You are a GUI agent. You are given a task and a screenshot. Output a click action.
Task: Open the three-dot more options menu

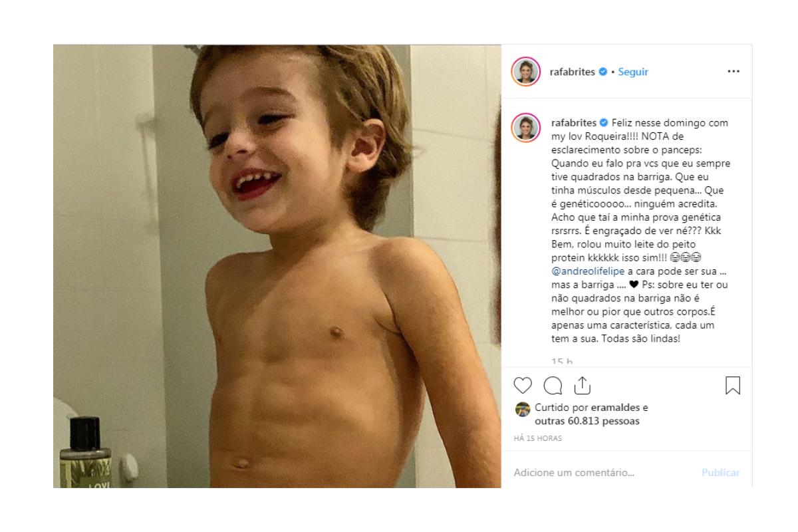(733, 72)
